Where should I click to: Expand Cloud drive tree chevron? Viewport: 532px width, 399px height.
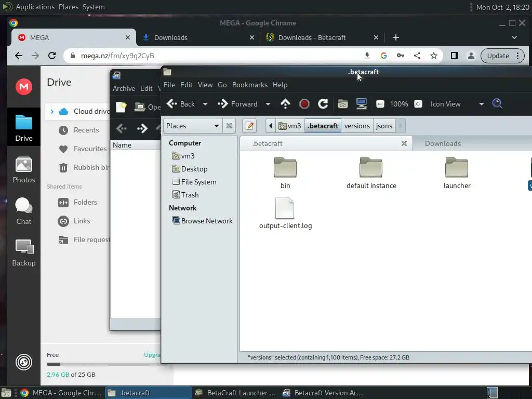click(x=52, y=111)
